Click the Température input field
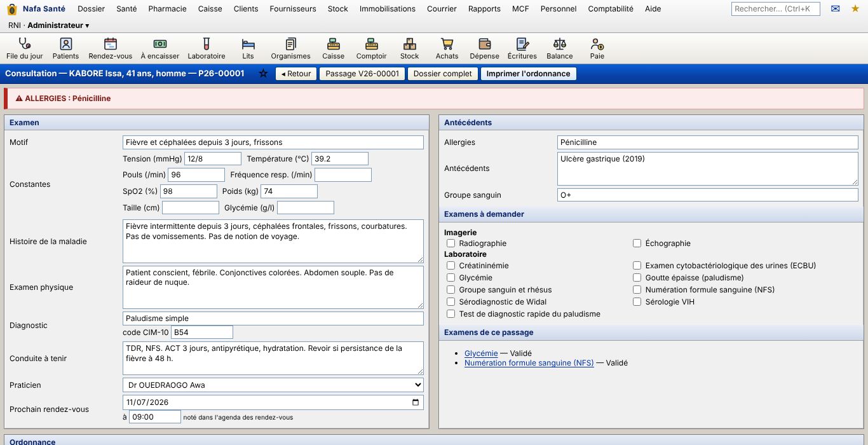This screenshot has height=445, width=868. 340,159
